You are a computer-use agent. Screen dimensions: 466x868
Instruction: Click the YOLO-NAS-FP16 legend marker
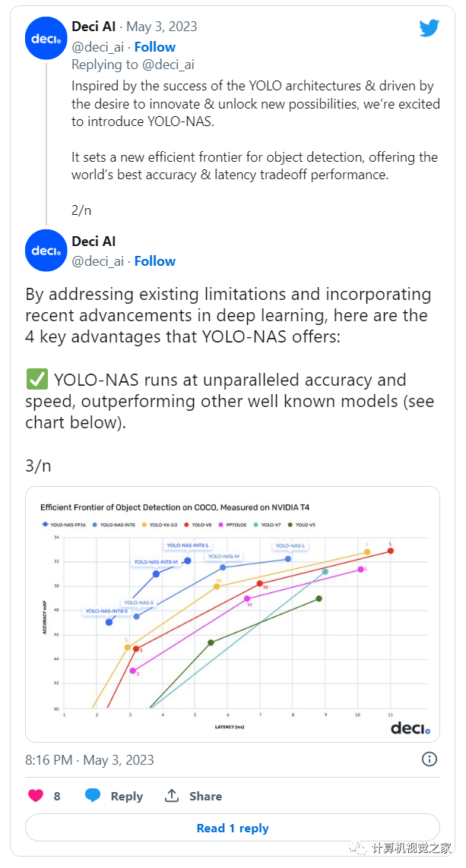(x=46, y=524)
